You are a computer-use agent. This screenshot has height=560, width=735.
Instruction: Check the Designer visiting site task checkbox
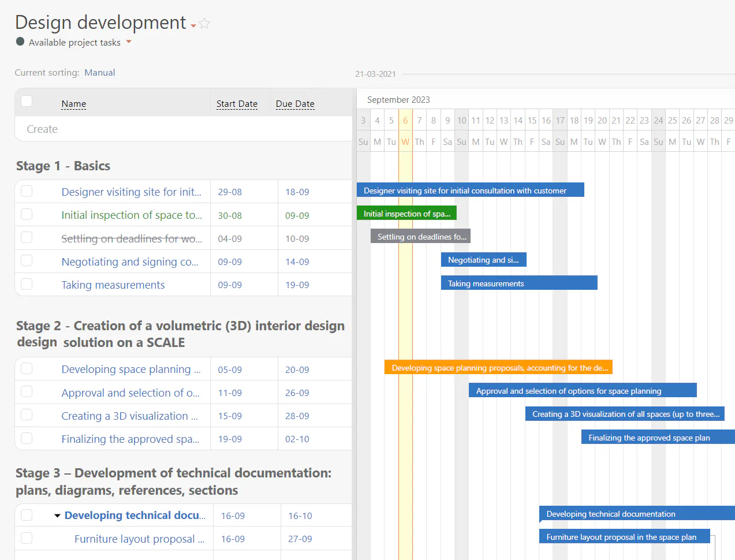[27, 191]
